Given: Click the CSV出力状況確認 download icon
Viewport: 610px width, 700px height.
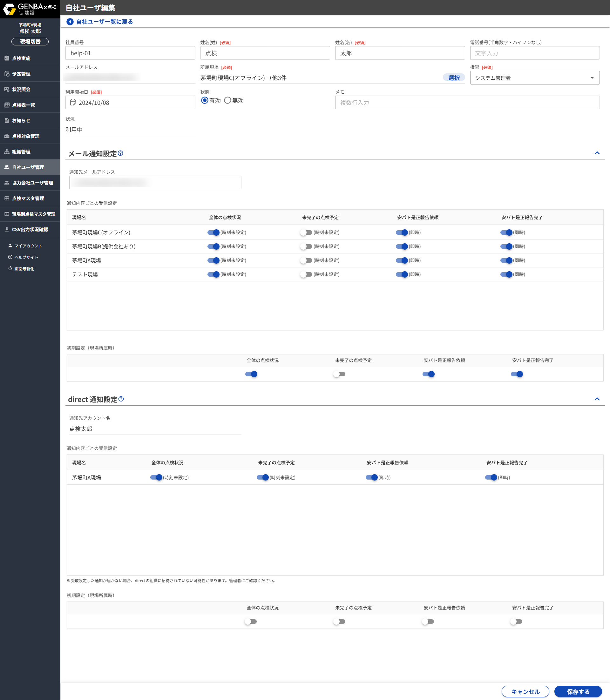Looking at the screenshot, I should pos(7,229).
